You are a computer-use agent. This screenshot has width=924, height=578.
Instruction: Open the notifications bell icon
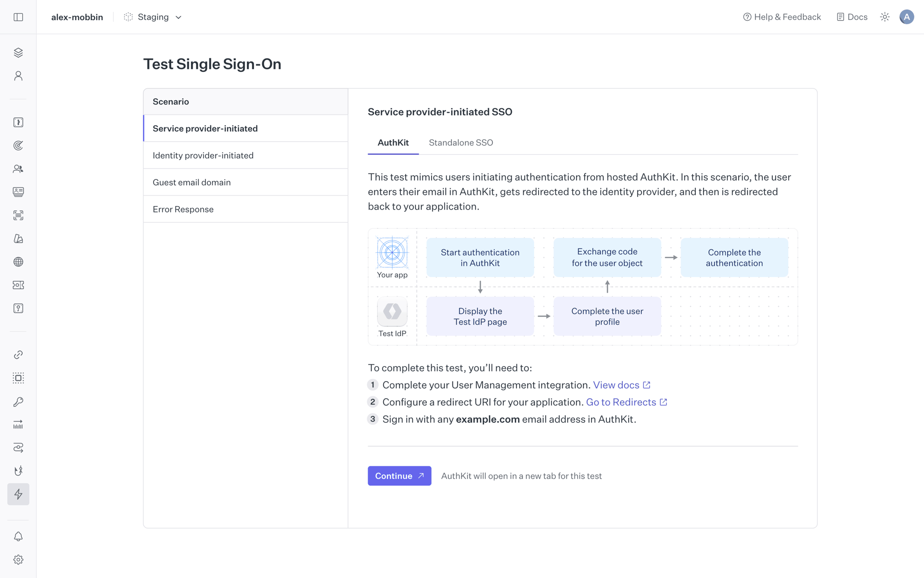[18, 537]
